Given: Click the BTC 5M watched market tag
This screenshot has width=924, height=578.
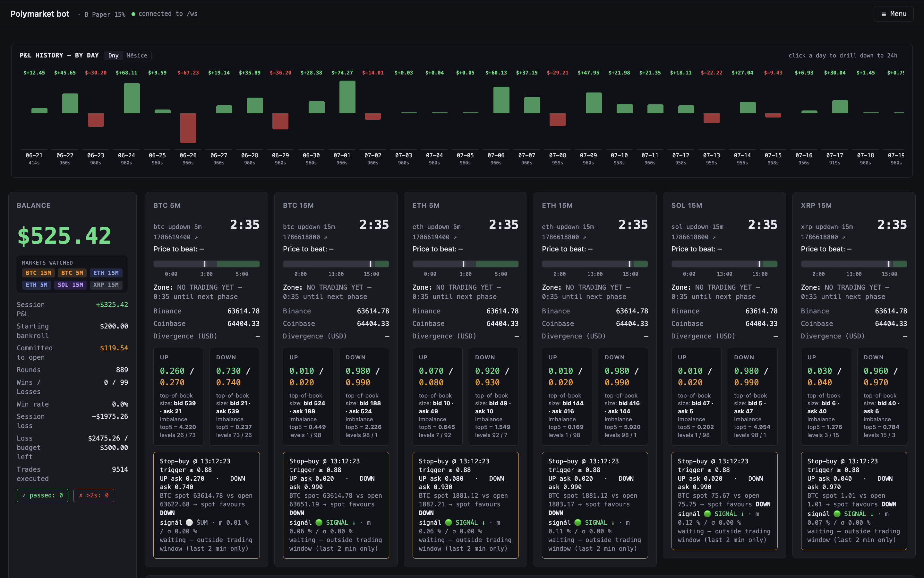Looking at the screenshot, I should pos(72,273).
